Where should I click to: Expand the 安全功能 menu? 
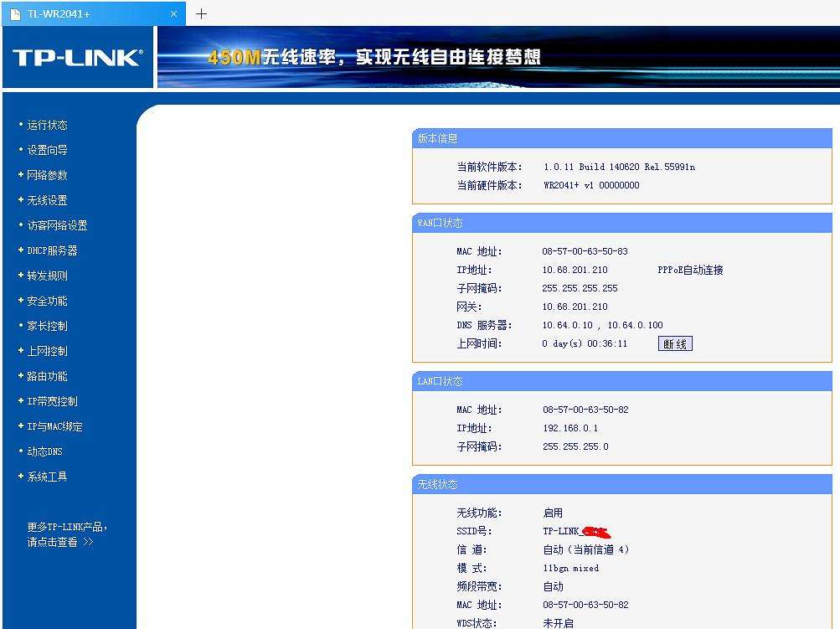[x=47, y=302]
